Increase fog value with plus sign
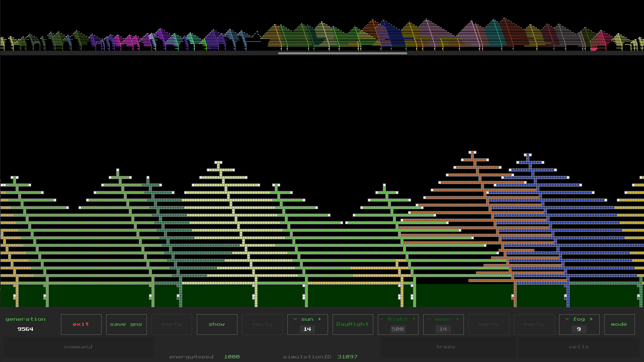The height and width of the screenshot is (362, 644). click(x=592, y=319)
